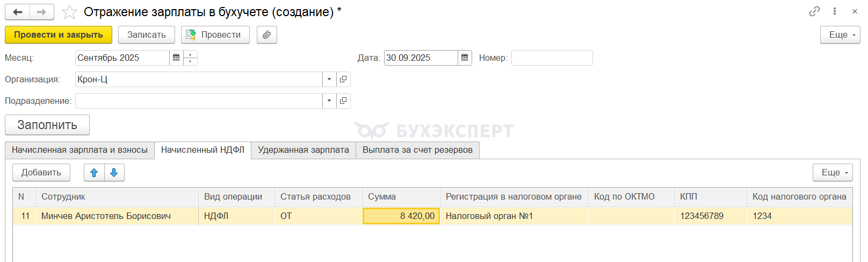Open the Организация field record icon

(x=343, y=79)
